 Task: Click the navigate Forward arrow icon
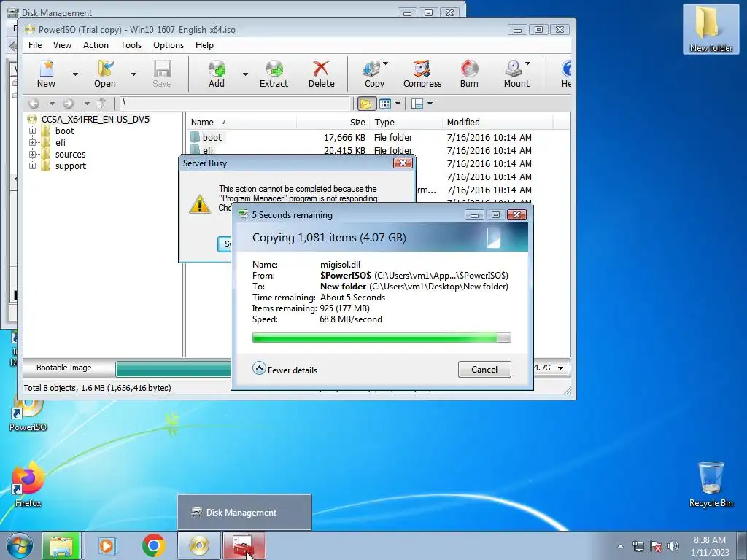coord(69,104)
